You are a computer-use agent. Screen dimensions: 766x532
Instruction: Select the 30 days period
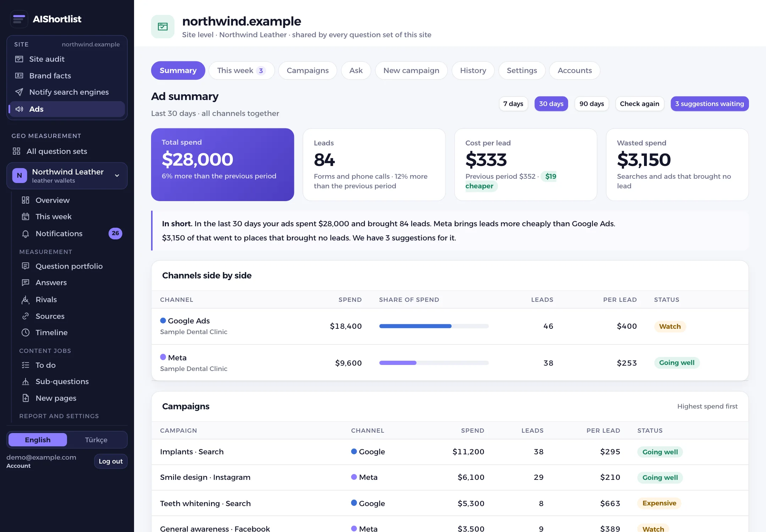click(551, 104)
